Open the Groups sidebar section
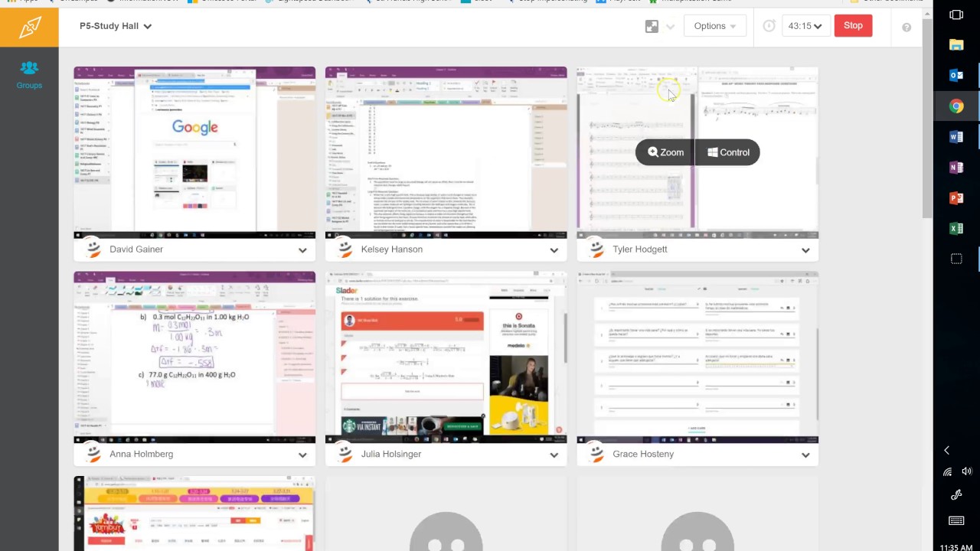Viewport: 980px width, 551px height. click(x=29, y=76)
